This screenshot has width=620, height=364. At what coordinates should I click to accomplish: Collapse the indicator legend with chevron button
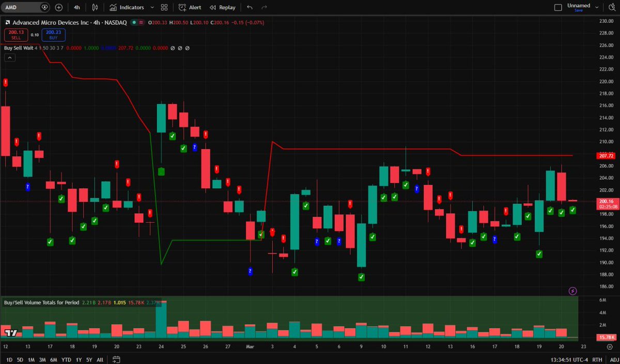click(x=10, y=58)
